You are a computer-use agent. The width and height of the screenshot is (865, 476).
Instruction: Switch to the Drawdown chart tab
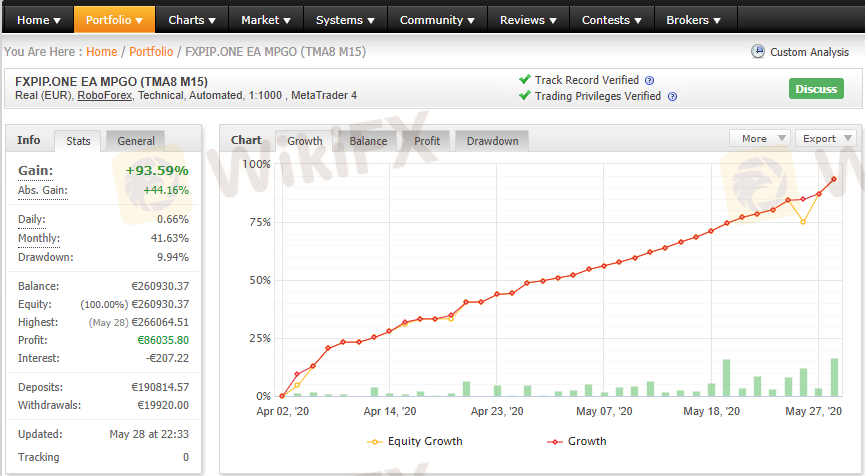pyautogui.click(x=492, y=141)
